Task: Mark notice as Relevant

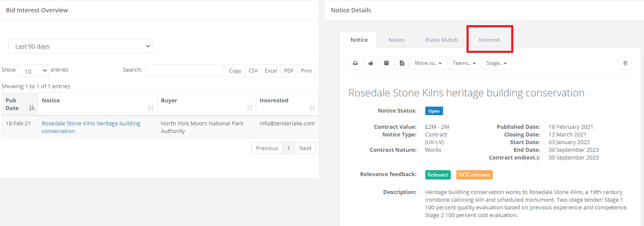Action: pyautogui.click(x=438, y=174)
